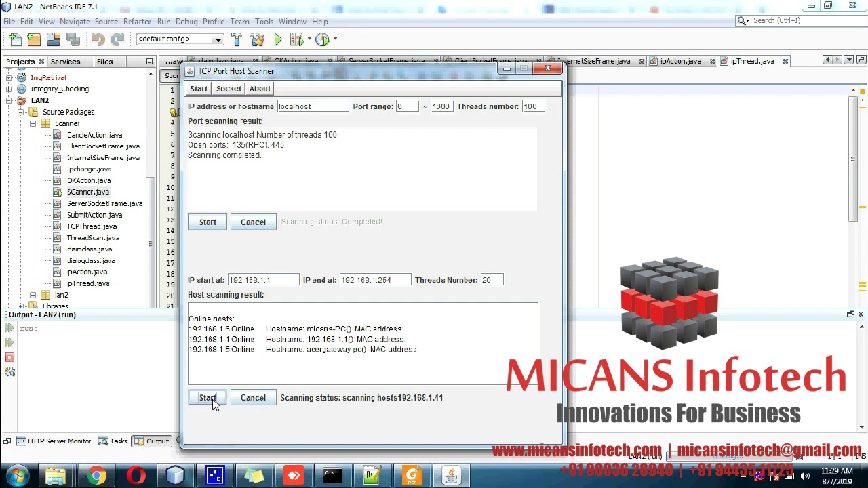
Task: Click the Socket menu in scanner window
Action: click(x=229, y=89)
